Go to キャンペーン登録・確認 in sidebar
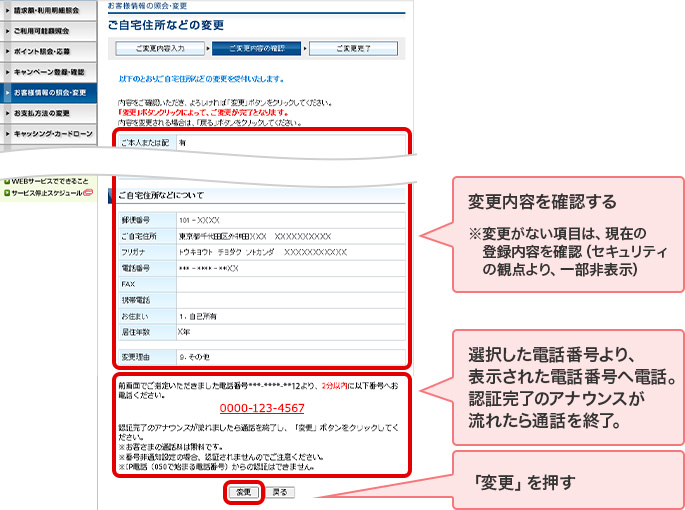 pos(52,72)
